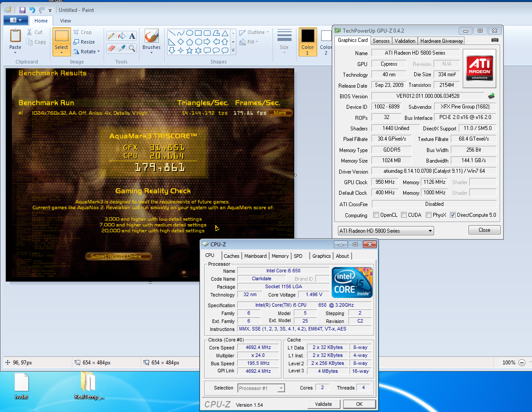This screenshot has height=412, width=532.
Task: Click the Brushes tool icon
Action: click(x=151, y=36)
